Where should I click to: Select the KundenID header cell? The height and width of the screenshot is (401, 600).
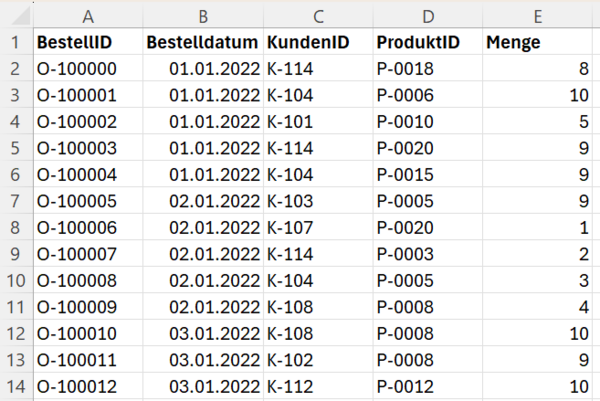coord(318,43)
